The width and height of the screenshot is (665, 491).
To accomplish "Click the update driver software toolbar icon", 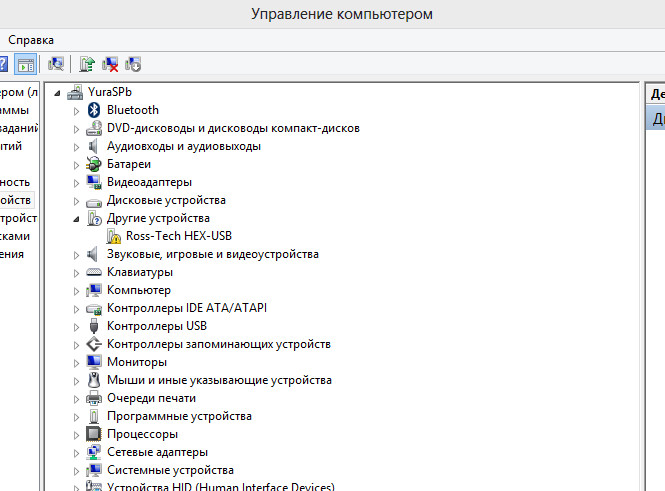I will 87,64.
